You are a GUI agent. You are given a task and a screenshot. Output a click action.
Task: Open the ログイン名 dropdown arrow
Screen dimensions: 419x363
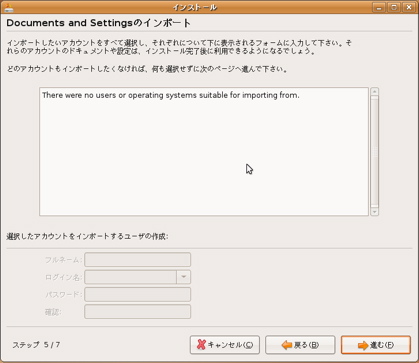tap(184, 277)
